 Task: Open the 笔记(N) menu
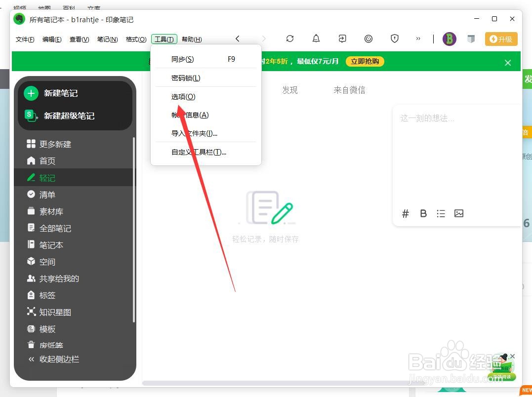pos(107,40)
